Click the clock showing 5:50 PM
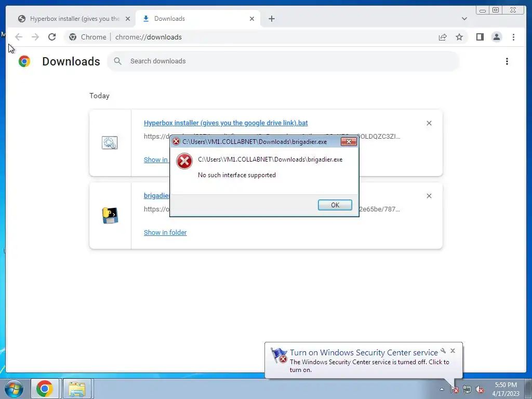Screen dimensions: 532x399 click(x=506, y=389)
